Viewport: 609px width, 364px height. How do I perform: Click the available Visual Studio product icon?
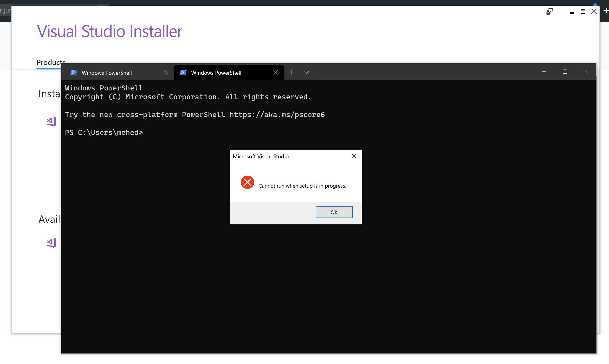click(51, 243)
